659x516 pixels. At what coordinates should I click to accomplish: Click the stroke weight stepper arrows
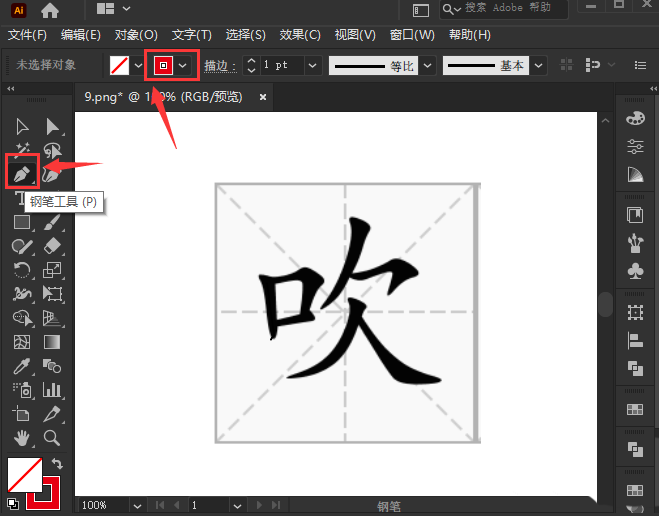click(x=251, y=66)
